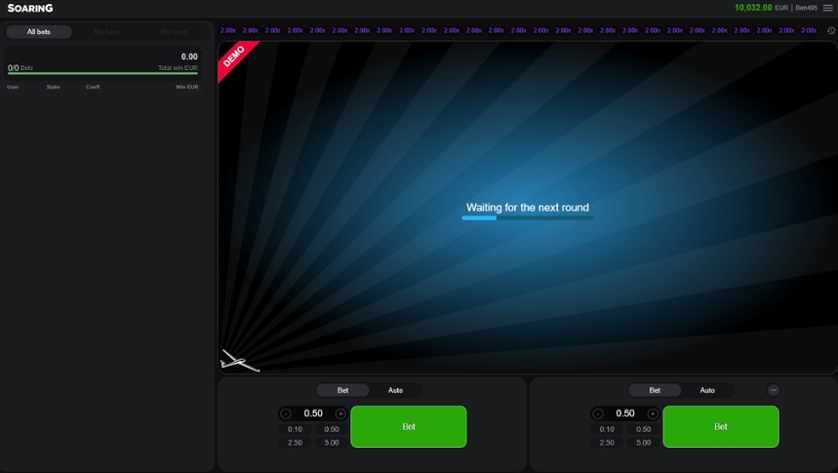This screenshot has height=473, width=838.
Task: Open round history clock icon
Action: pyautogui.click(x=831, y=31)
